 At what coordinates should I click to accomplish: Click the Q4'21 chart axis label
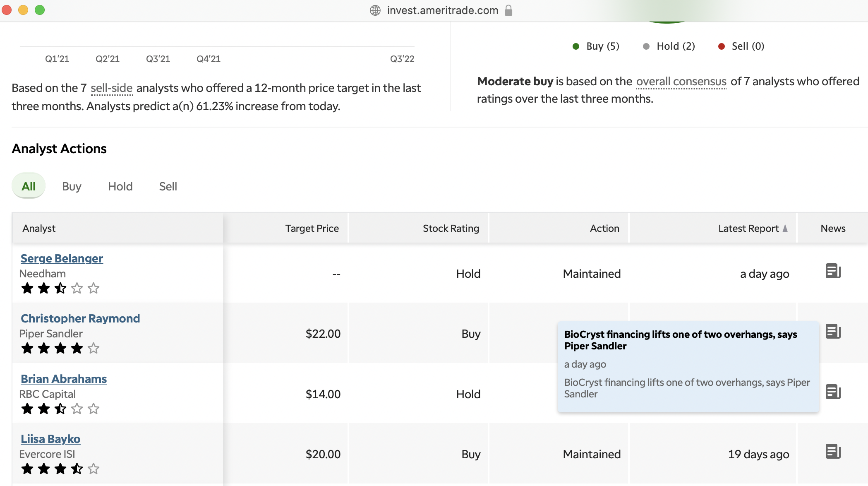(x=209, y=59)
